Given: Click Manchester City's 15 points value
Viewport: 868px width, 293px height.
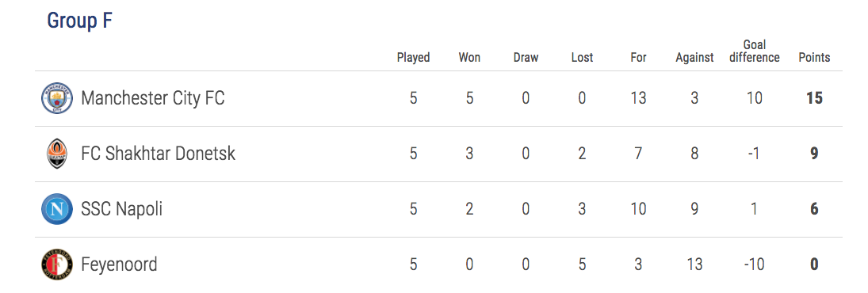Looking at the screenshot, I should 814,98.
